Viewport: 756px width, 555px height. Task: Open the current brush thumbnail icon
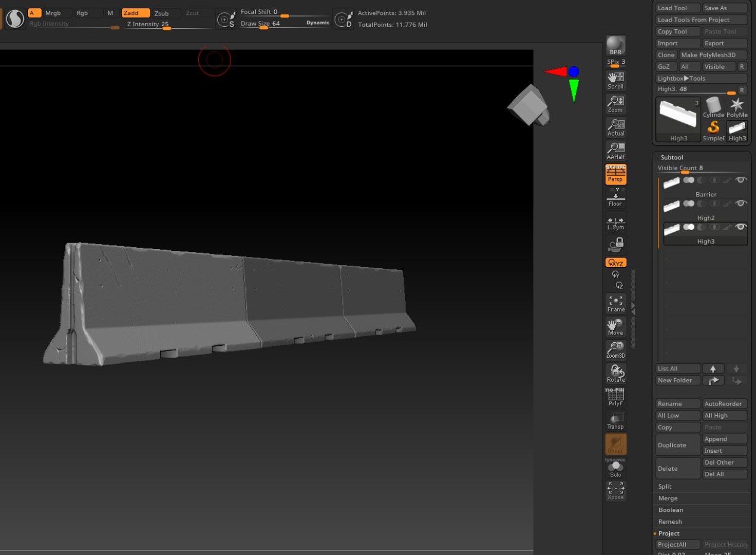click(15, 19)
